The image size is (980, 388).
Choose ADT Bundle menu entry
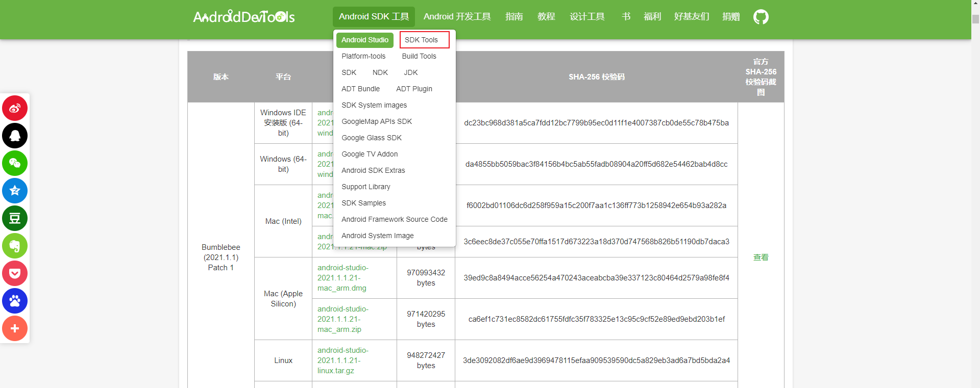pyautogui.click(x=361, y=89)
